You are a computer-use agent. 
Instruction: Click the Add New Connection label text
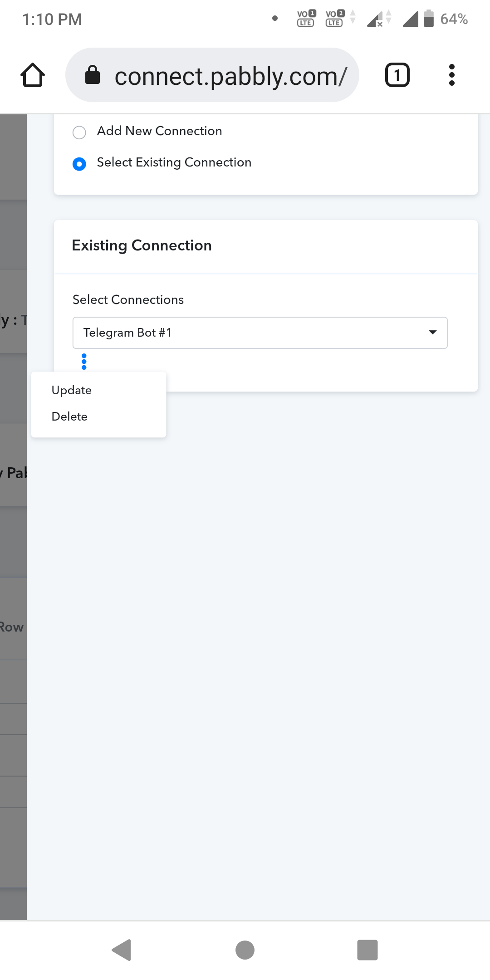pyautogui.click(x=160, y=131)
